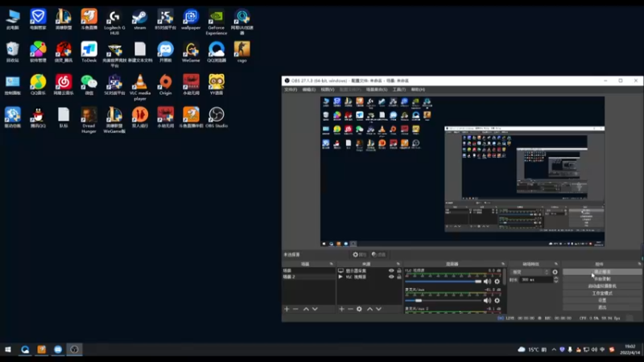Add a scene with plus icon in Scenes panel

[287, 309]
